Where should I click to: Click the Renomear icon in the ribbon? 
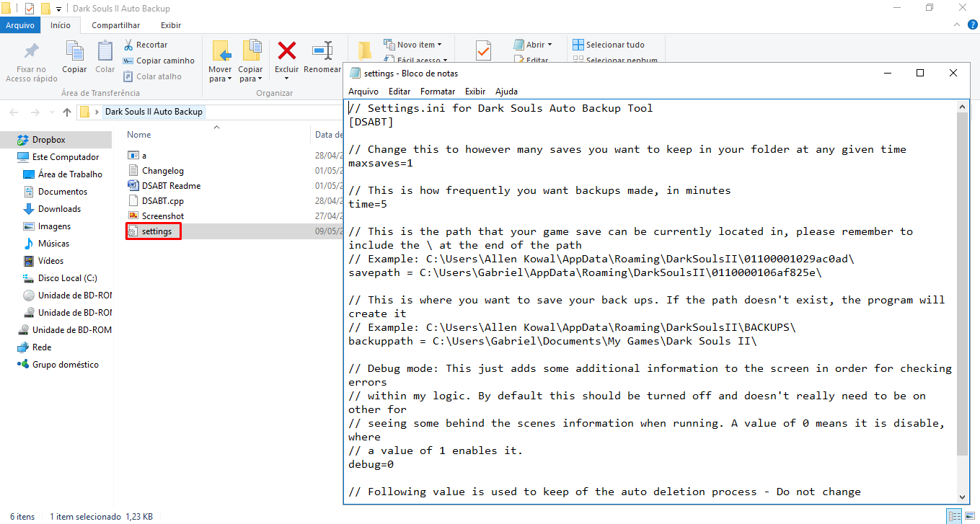(x=322, y=50)
